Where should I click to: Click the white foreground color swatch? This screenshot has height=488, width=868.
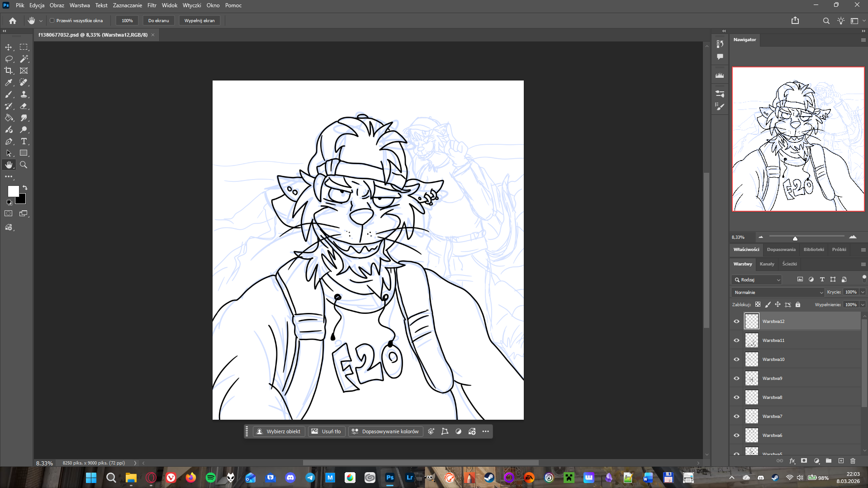pos(13,192)
